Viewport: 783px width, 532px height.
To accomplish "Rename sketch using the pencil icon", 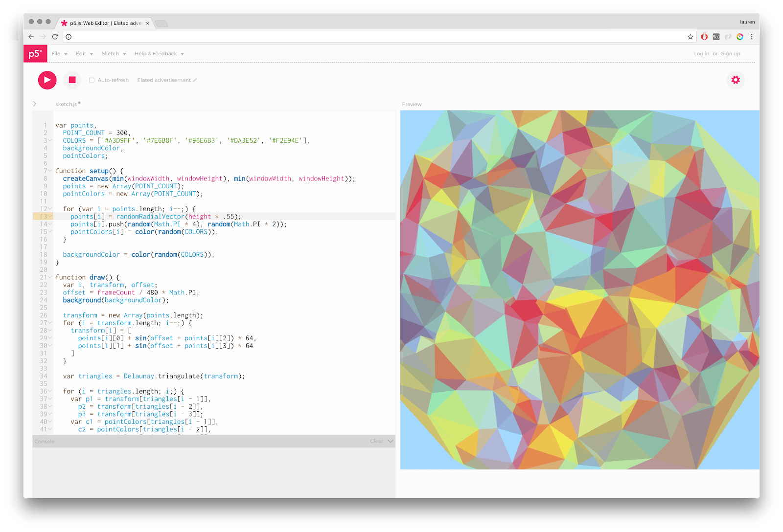I will [x=195, y=80].
